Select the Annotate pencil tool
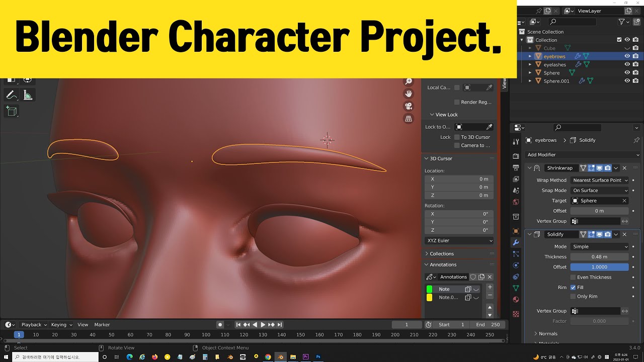This screenshot has height=362, width=644. [x=11, y=95]
